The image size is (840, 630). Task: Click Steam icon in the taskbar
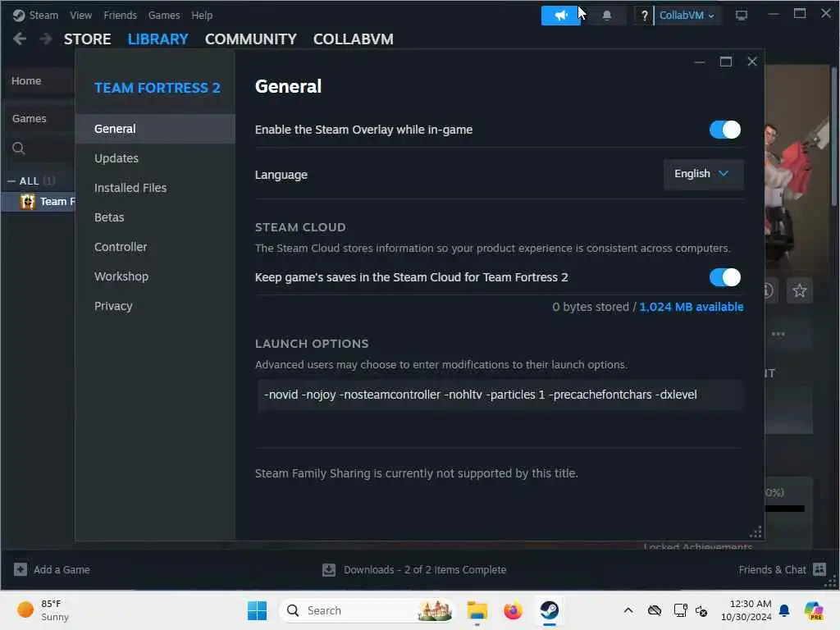click(549, 610)
